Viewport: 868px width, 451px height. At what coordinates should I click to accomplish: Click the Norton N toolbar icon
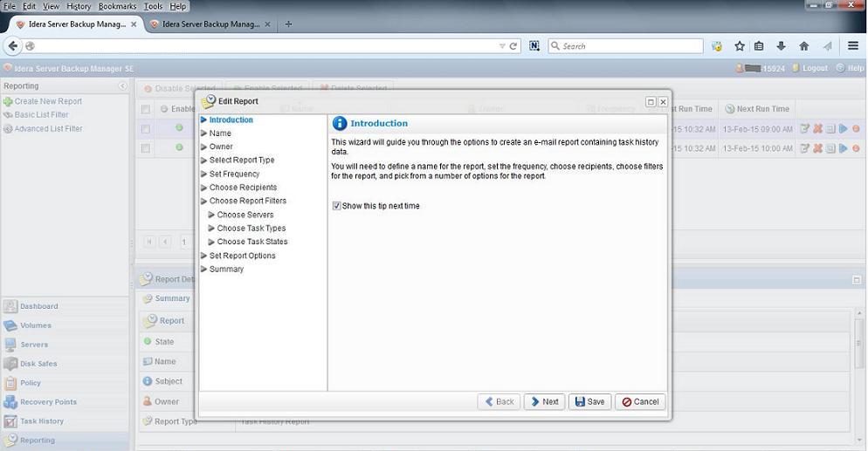(x=534, y=46)
